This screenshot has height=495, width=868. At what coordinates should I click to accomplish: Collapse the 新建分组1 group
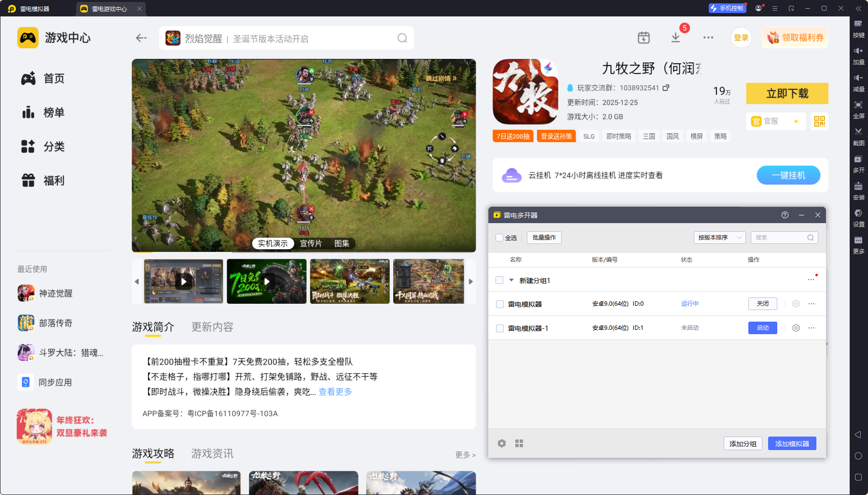[x=511, y=280]
